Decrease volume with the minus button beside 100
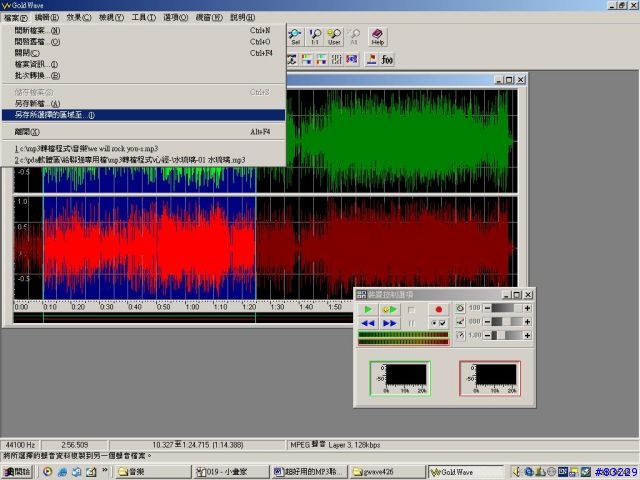The width and height of the screenshot is (640, 480). tap(487, 308)
